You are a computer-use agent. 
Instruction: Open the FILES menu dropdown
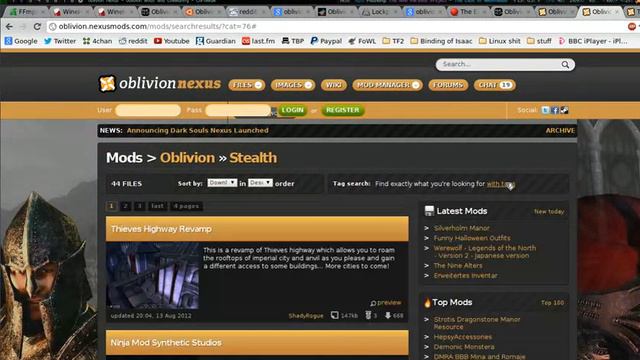coord(247,85)
